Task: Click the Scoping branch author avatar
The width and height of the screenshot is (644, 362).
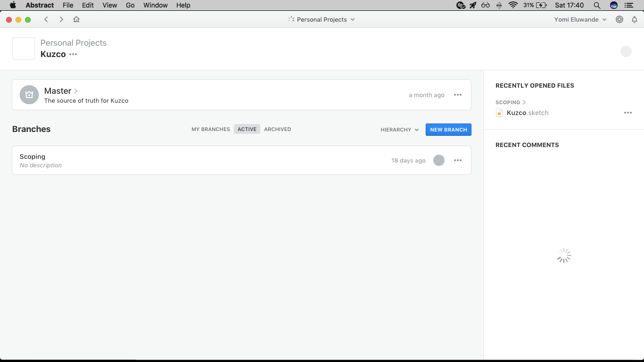Action: click(x=439, y=160)
